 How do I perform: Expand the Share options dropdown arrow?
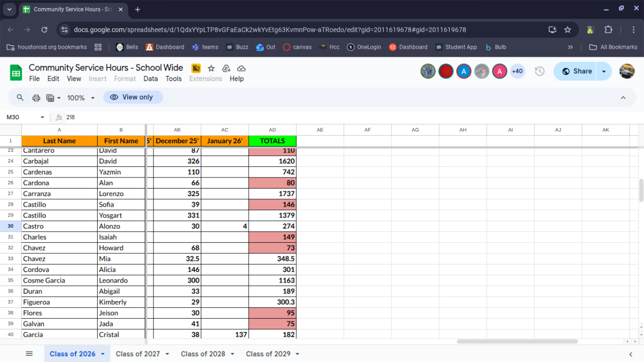point(604,71)
